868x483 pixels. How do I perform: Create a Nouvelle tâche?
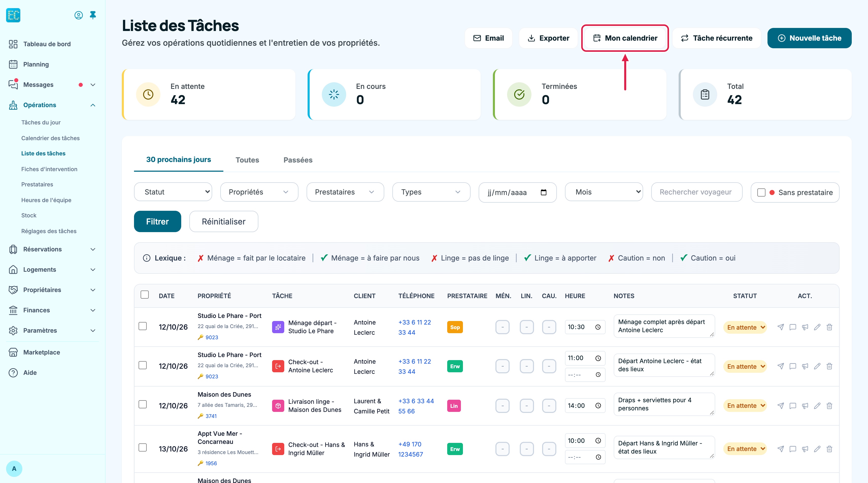(x=809, y=38)
